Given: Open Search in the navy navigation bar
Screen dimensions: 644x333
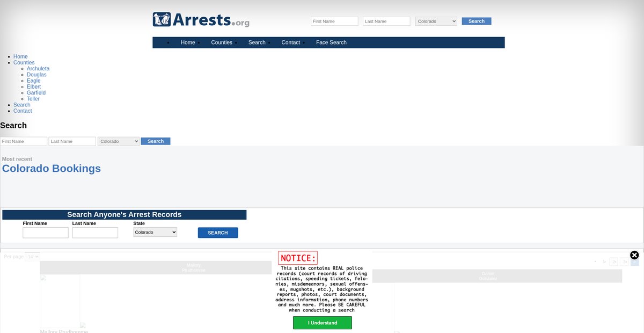Looking at the screenshot, I should (x=257, y=42).
